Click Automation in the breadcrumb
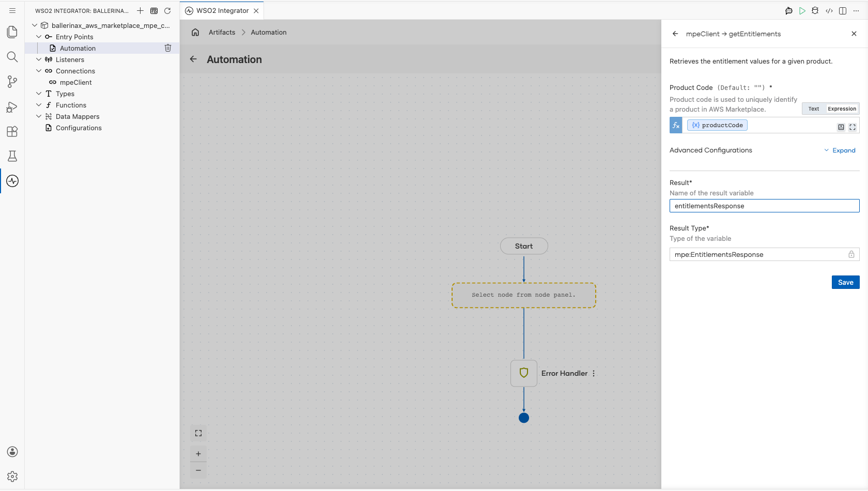868x491 pixels. (x=269, y=32)
